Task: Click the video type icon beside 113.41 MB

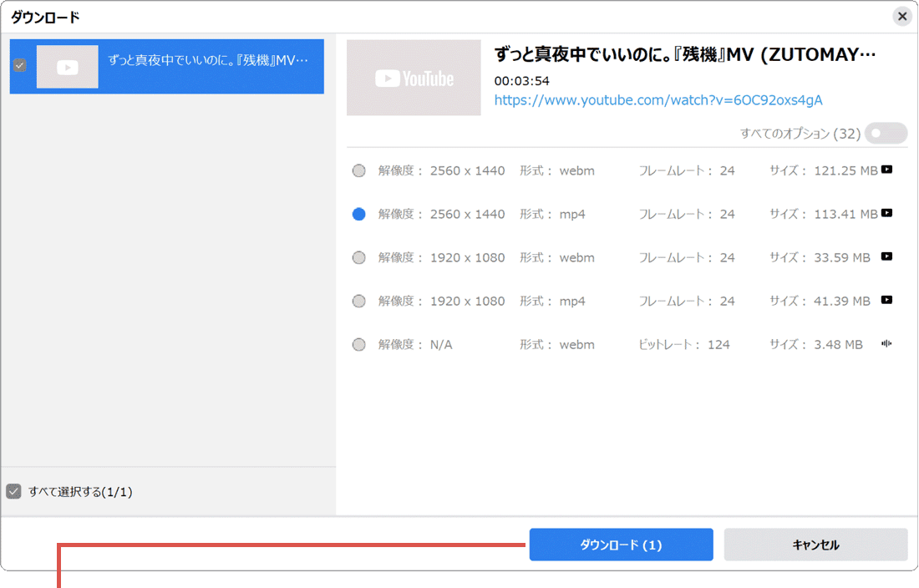Action: pos(887,213)
